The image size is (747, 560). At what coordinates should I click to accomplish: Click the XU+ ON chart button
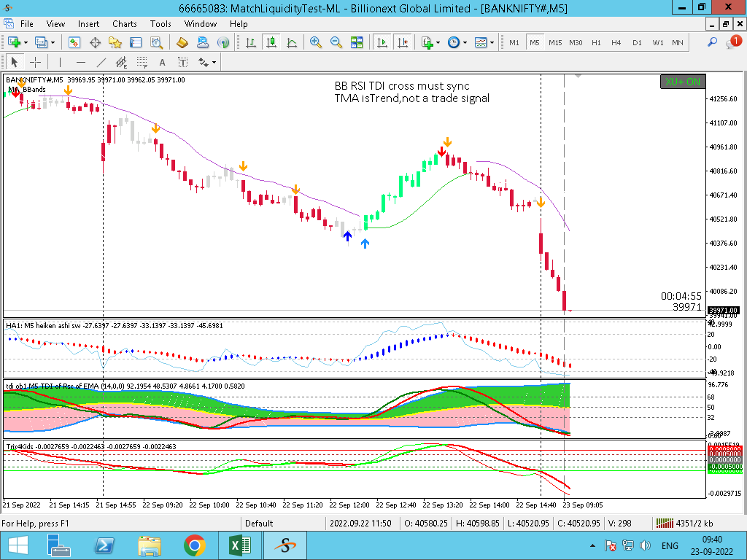coord(681,82)
